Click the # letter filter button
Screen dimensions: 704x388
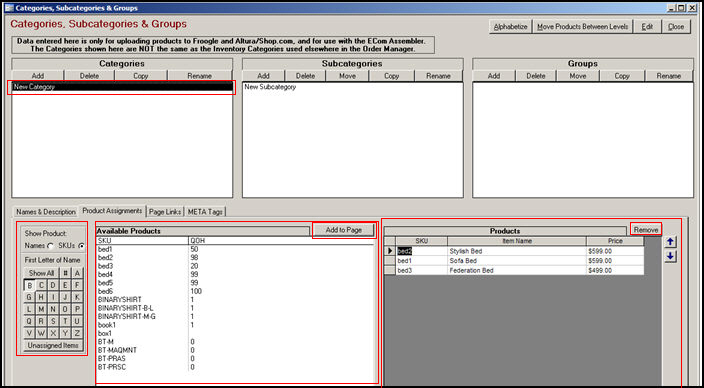click(66, 273)
